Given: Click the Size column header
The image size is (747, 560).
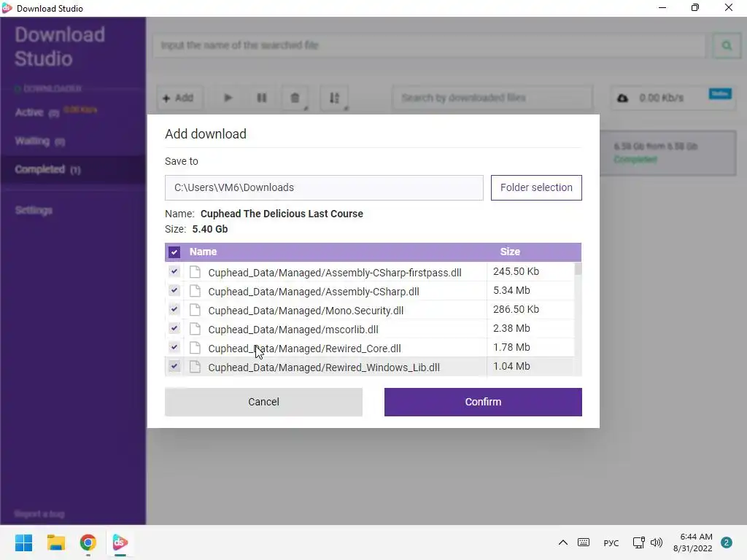Looking at the screenshot, I should tap(510, 252).
